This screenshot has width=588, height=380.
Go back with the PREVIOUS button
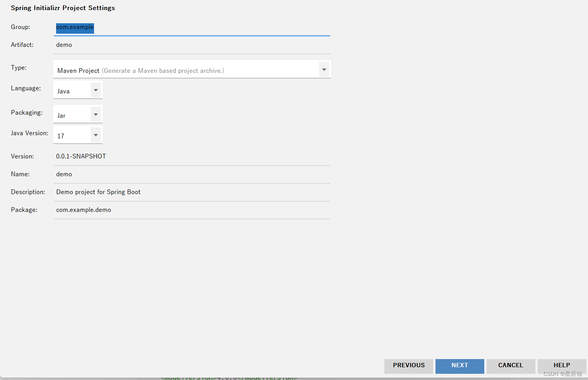409,366
